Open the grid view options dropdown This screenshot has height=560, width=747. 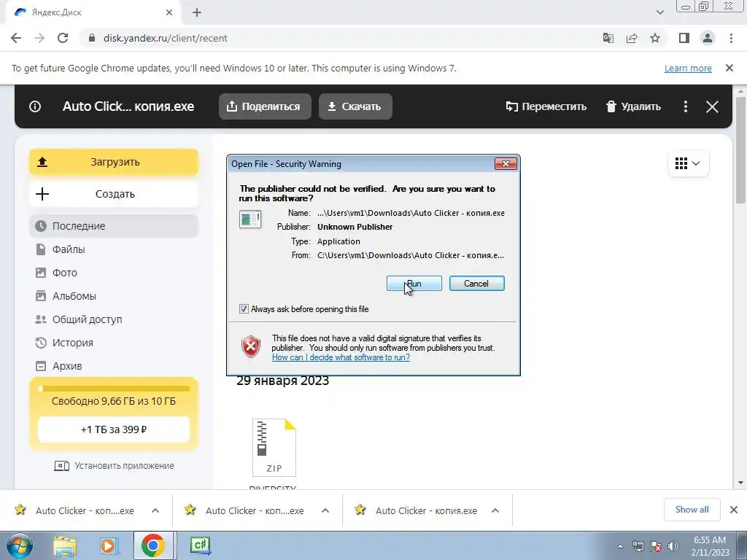688,163
